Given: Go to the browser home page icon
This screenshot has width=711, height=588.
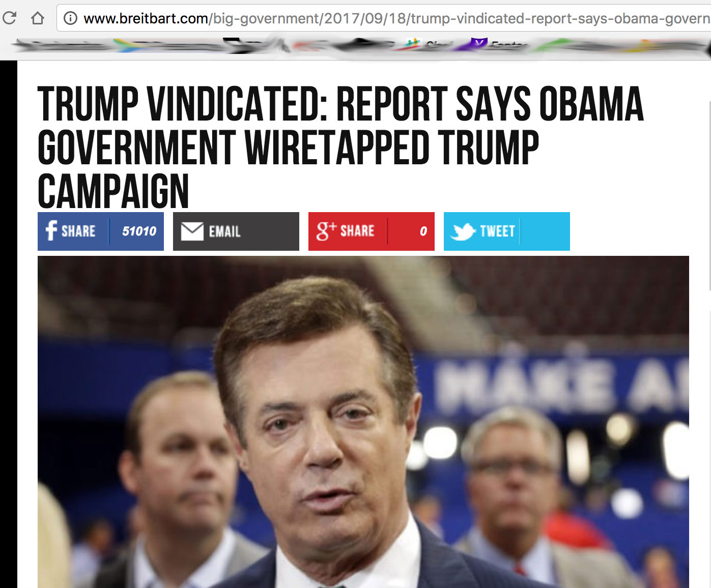Looking at the screenshot, I should [x=37, y=18].
